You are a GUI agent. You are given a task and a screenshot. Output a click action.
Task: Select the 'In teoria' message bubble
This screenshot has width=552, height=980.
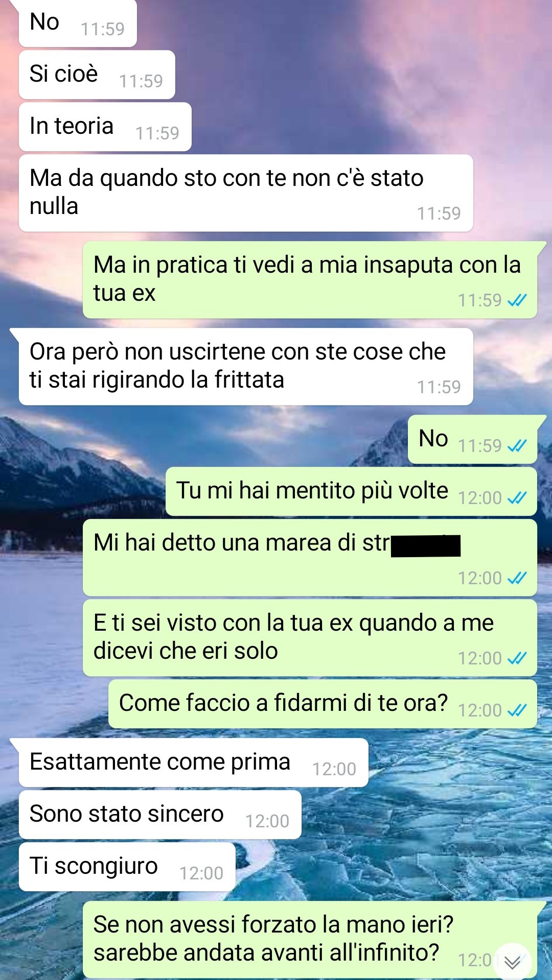coord(105,127)
